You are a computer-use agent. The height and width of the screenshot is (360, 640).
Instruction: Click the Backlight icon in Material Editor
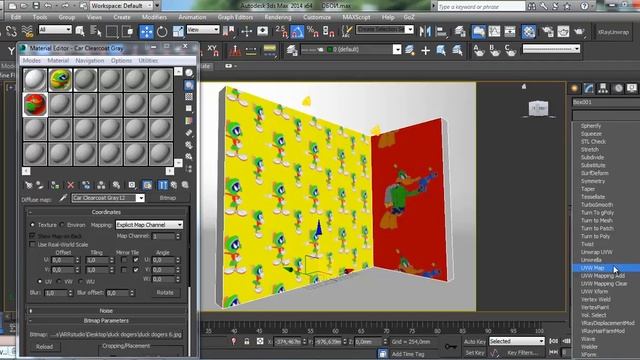[189, 85]
